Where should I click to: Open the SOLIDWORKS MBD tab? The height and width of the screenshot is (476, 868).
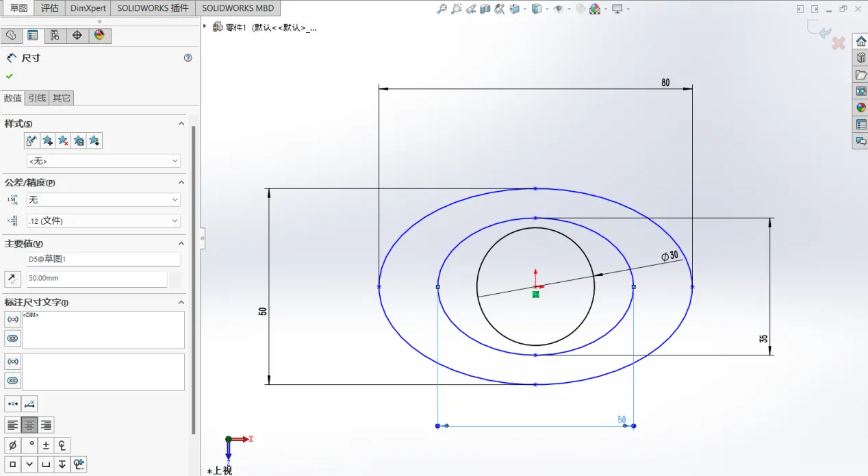click(x=238, y=8)
